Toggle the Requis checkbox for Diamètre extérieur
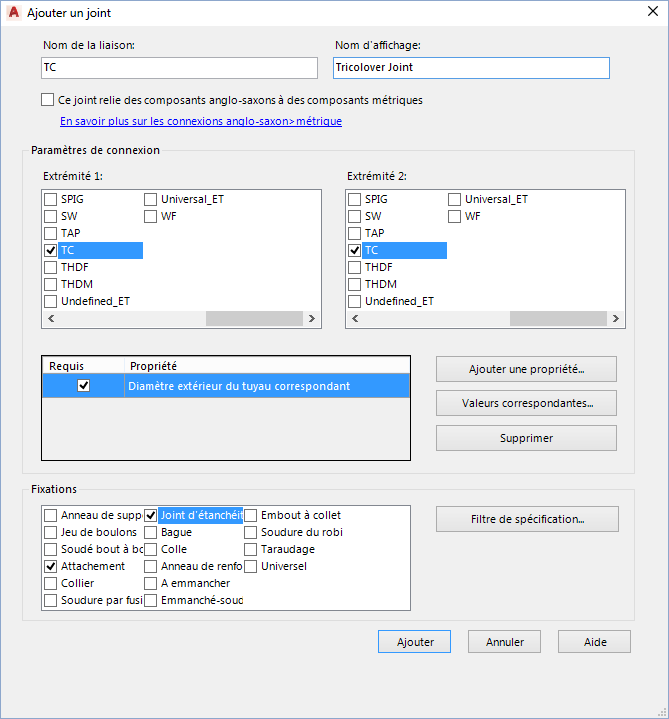The image size is (669, 719). point(84,386)
